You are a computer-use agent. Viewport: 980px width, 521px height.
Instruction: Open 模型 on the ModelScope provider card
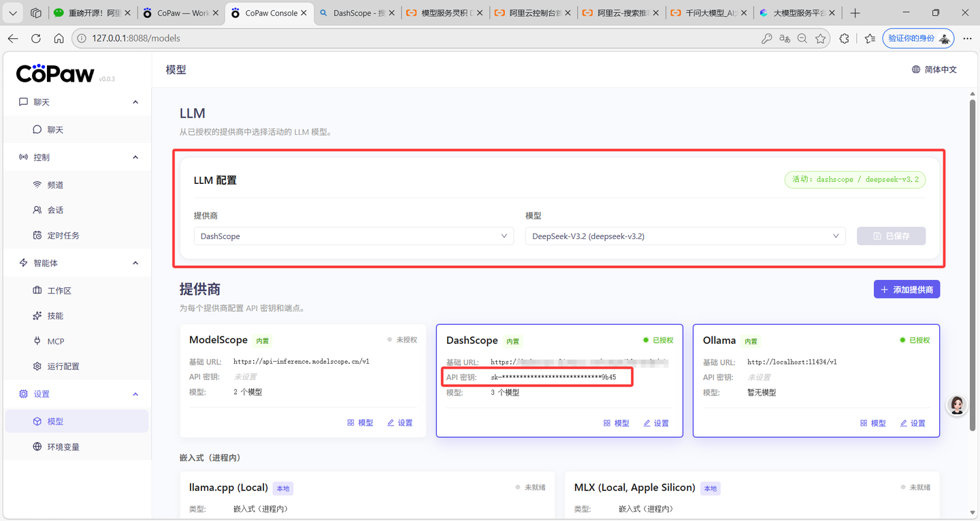[360, 423]
